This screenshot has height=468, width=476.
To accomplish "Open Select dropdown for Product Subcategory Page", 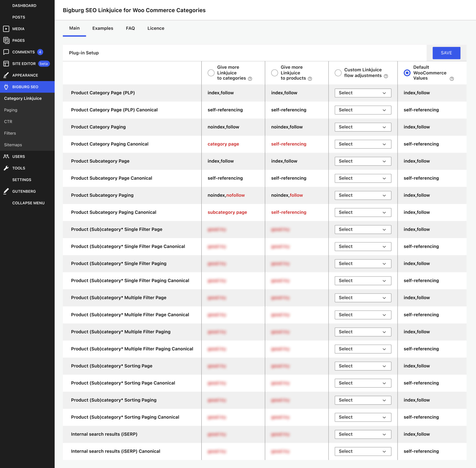I will click(363, 161).
